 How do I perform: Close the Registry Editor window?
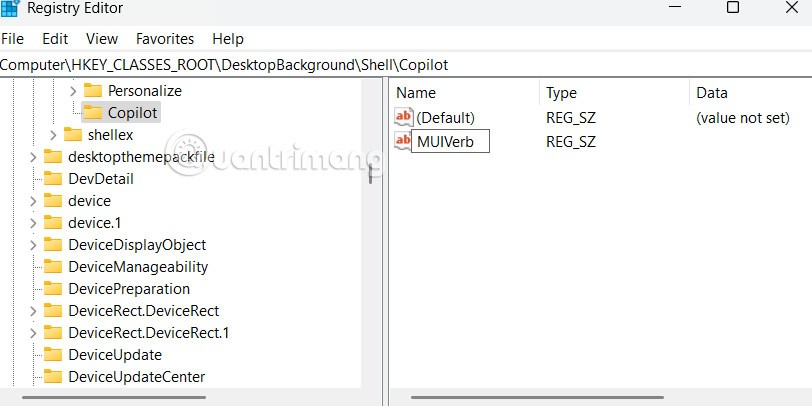pyautogui.click(x=792, y=7)
